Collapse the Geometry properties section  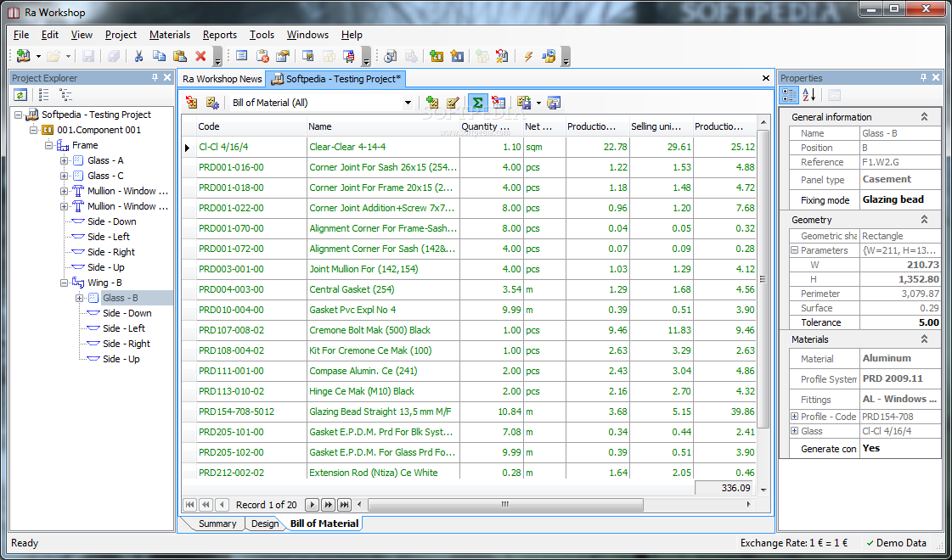point(924,220)
